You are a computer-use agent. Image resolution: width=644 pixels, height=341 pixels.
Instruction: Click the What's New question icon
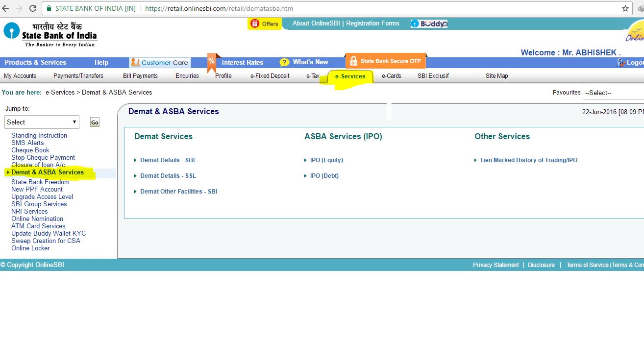click(x=284, y=63)
